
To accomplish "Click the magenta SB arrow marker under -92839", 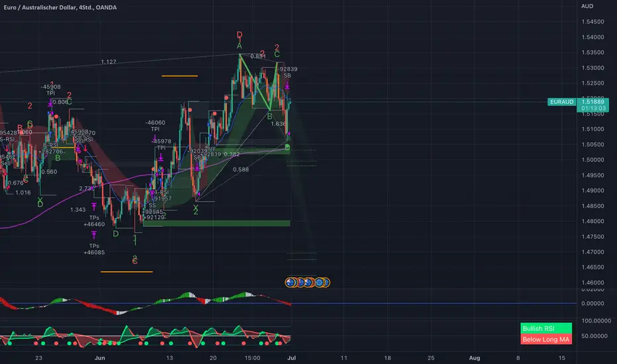I will 287,85.
